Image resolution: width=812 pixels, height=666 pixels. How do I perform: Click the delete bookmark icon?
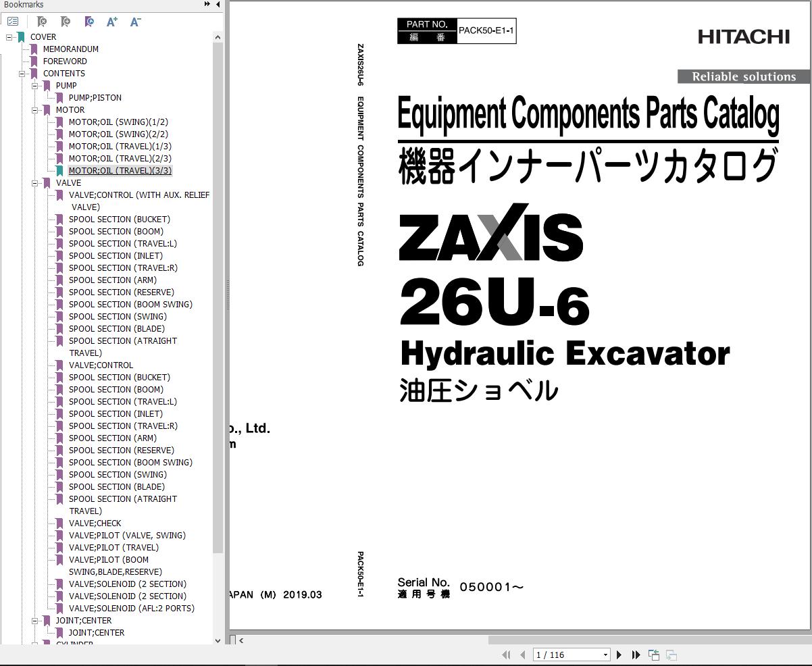coord(41,22)
